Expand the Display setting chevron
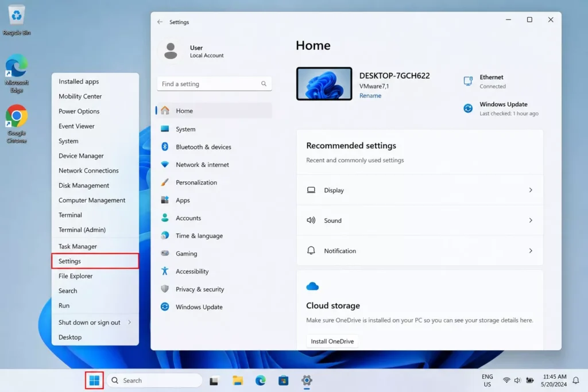 pos(531,190)
